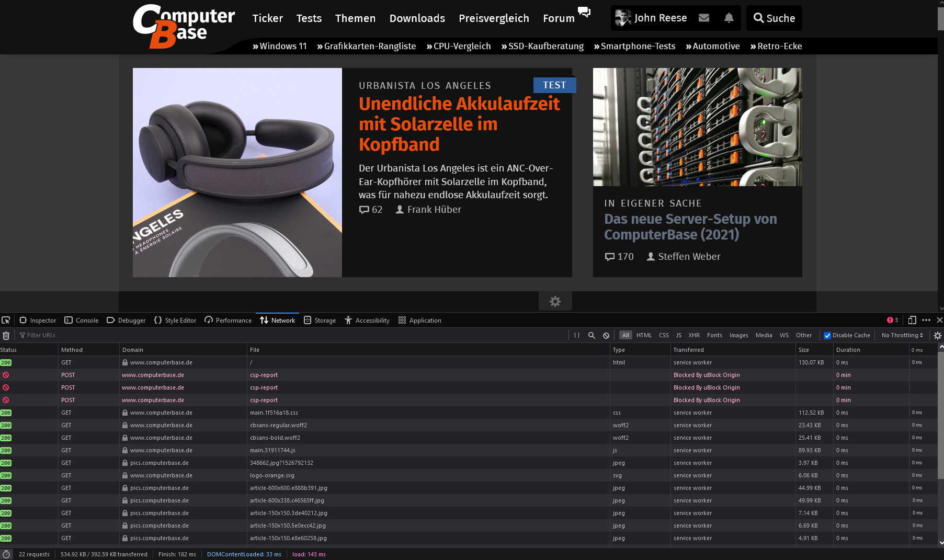Switch to the Inspector tab

pos(38,320)
